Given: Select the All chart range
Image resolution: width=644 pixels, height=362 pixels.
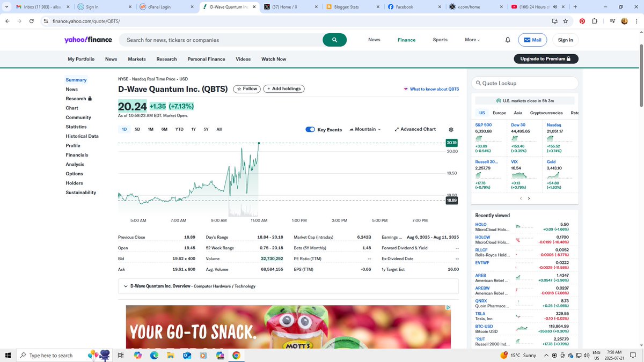Looking at the screenshot, I should [x=219, y=129].
